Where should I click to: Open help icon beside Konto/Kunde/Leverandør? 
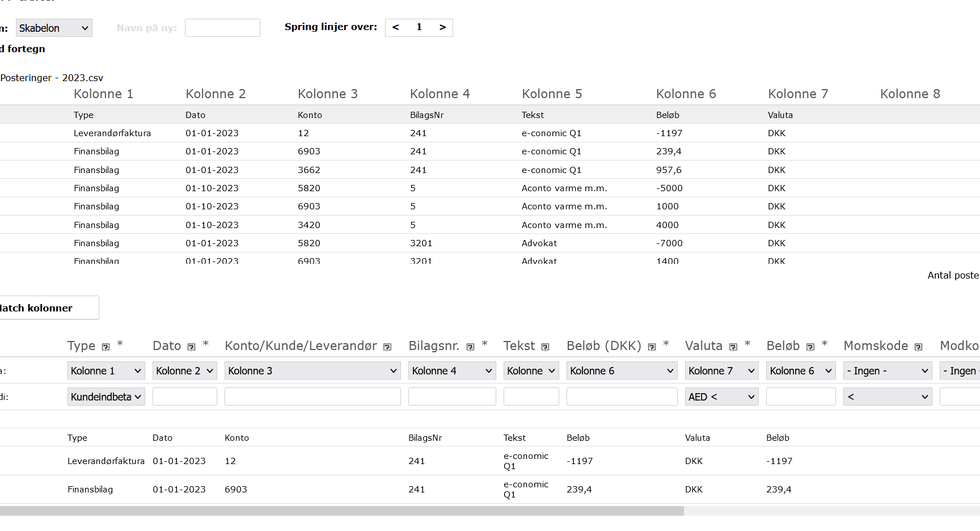point(387,347)
